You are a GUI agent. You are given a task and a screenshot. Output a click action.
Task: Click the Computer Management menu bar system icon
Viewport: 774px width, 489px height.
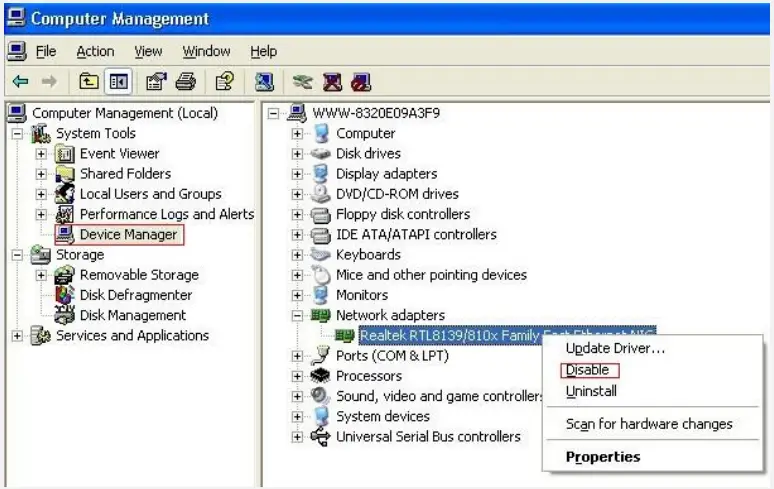point(16,51)
